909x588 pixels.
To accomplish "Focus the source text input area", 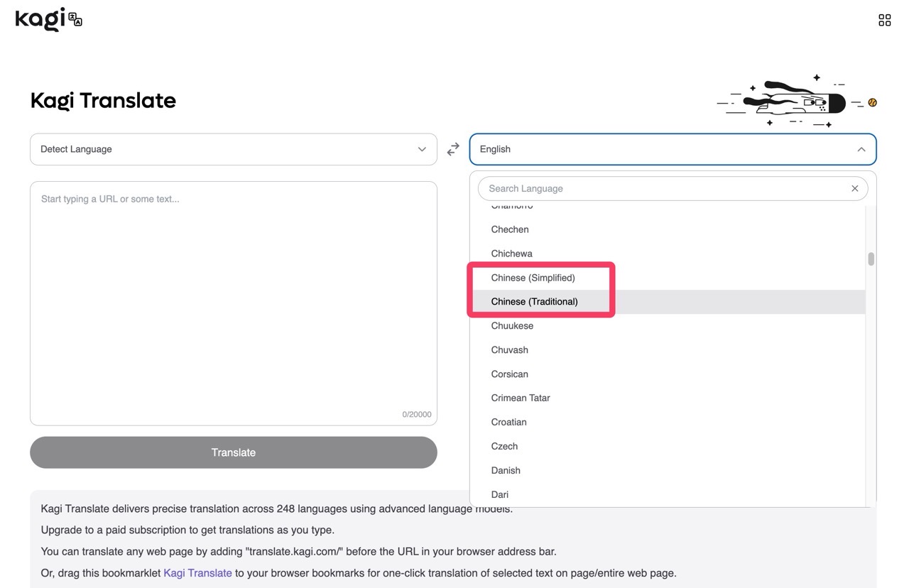I will pos(234,303).
